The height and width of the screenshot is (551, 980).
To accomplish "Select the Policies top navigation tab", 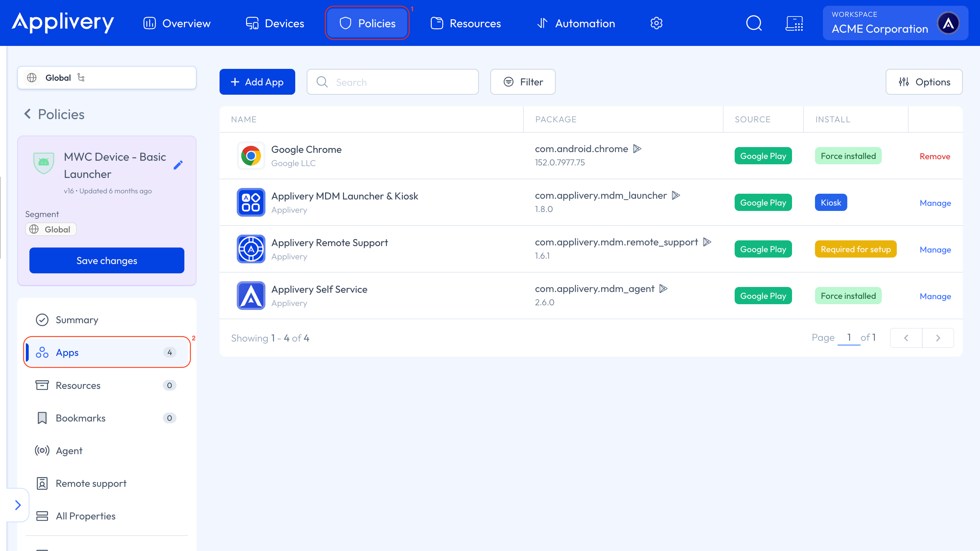I will tap(367, 23).
